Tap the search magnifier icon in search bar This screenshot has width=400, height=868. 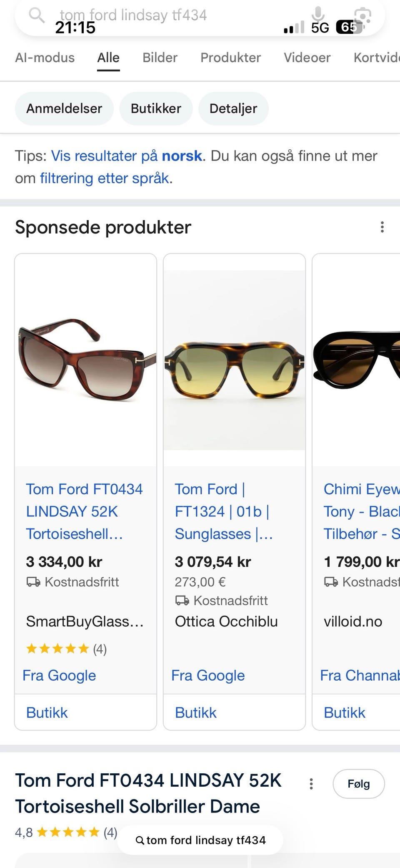tap(37, 15)
